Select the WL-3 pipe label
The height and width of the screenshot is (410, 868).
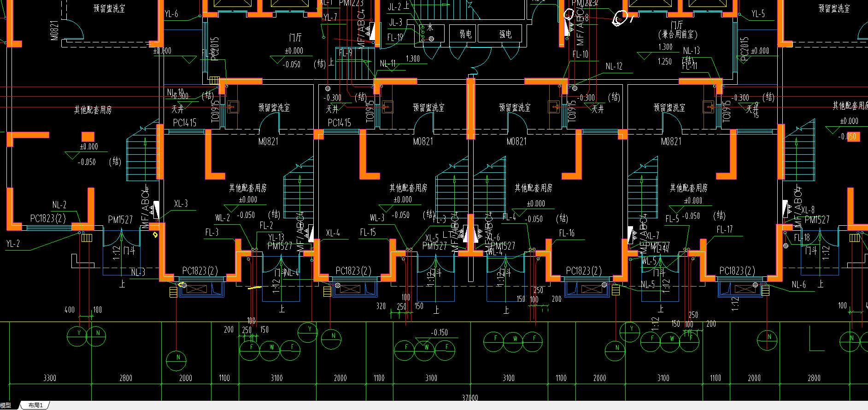click(377, 218)
